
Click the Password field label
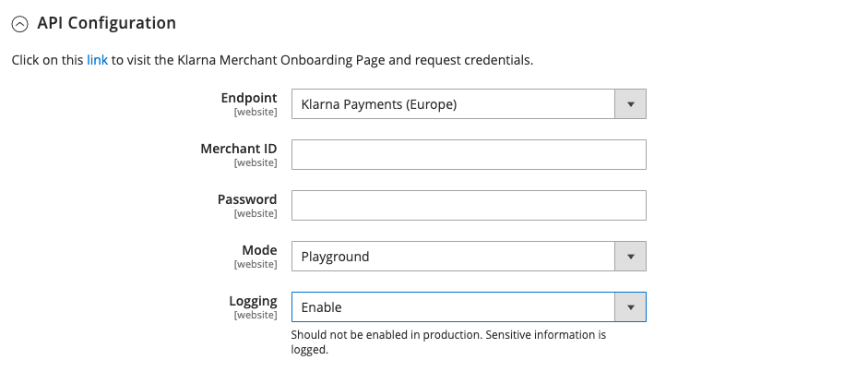coord(247,199)
